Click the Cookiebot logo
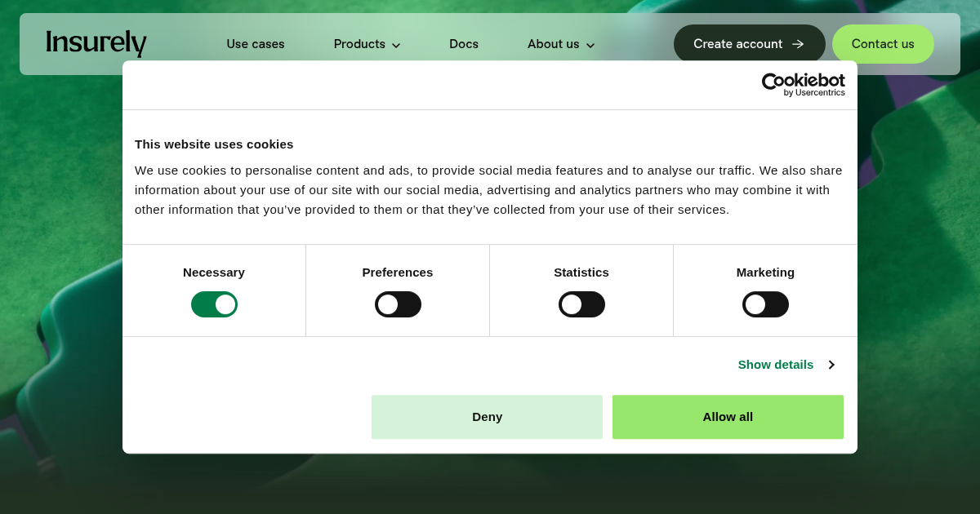This screenshot has height=514, width=980. tap(803, 85)
